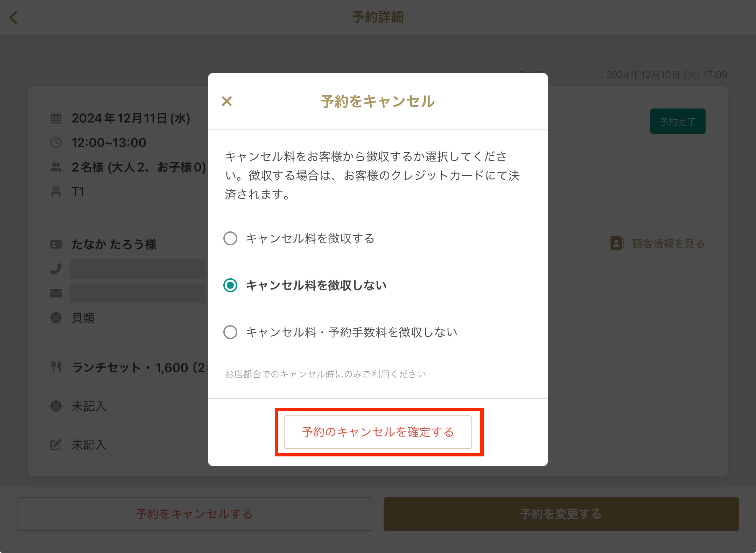756x553 pixels.
Task: Click the table seat icon beside T1
Action: pos(56,192)
